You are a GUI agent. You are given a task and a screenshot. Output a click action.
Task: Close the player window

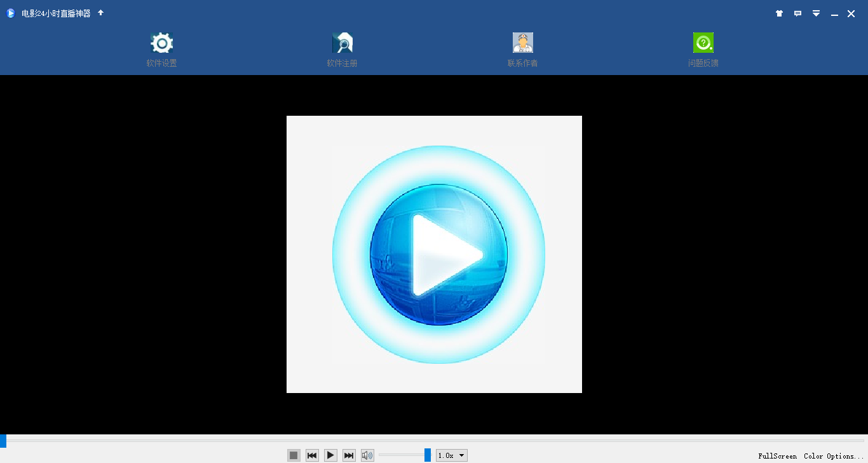(x=851, y=13)
